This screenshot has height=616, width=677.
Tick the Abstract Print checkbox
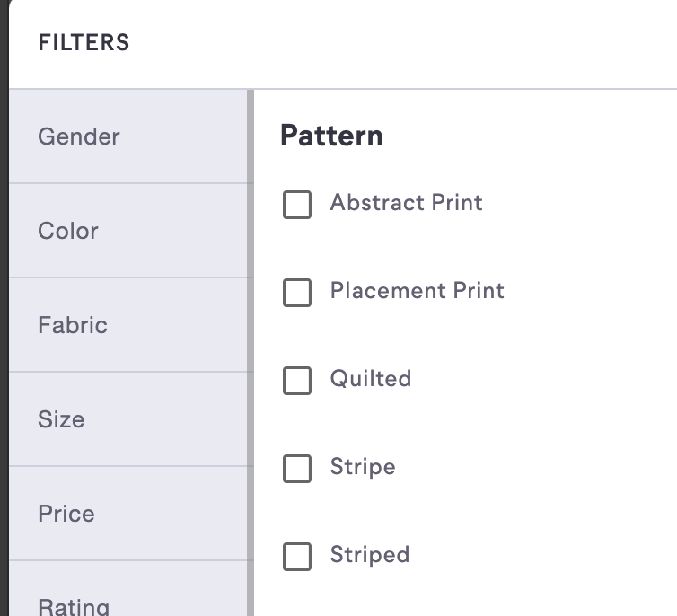pyautogui.click(x=297, y=204)
